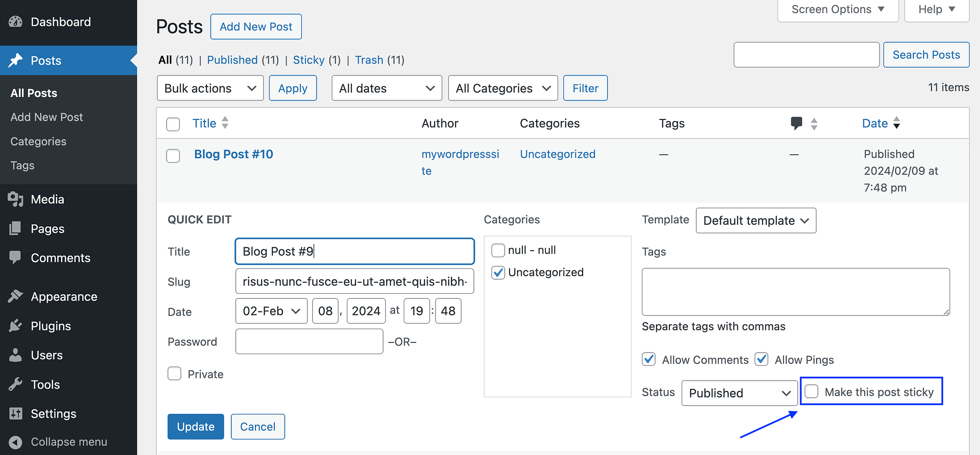980x455 pixels.
Task: Sort posts by the comments bubble icon
Action: tap(796, 123)
